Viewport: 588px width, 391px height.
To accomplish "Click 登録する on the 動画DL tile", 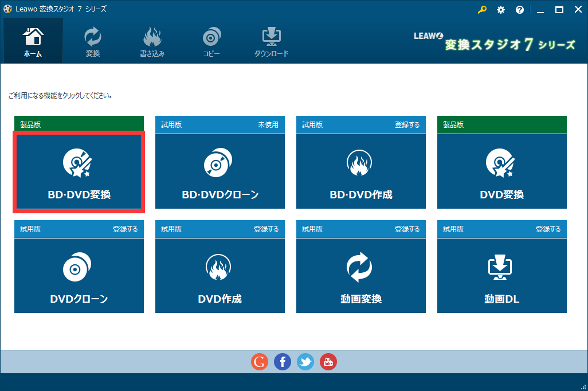I will coord(548,229).
